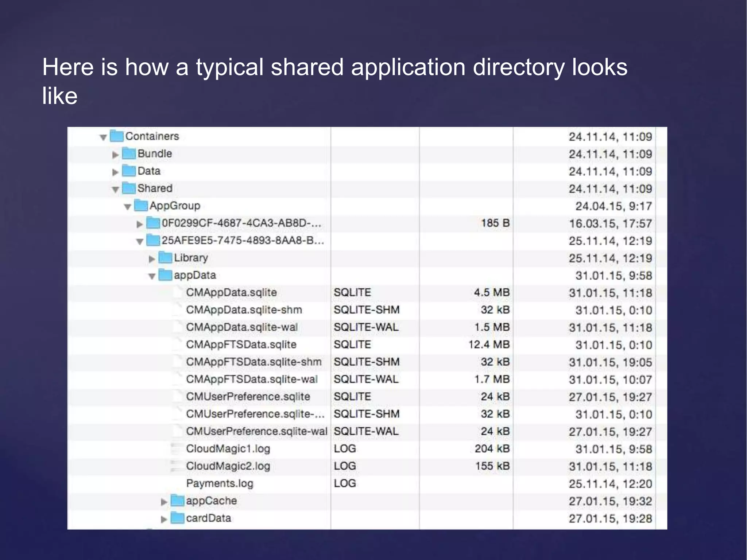
Task: Select the truncated CMUserPreference.sqlite-... file
Action: pyautogui.click(x=255, y=414)
